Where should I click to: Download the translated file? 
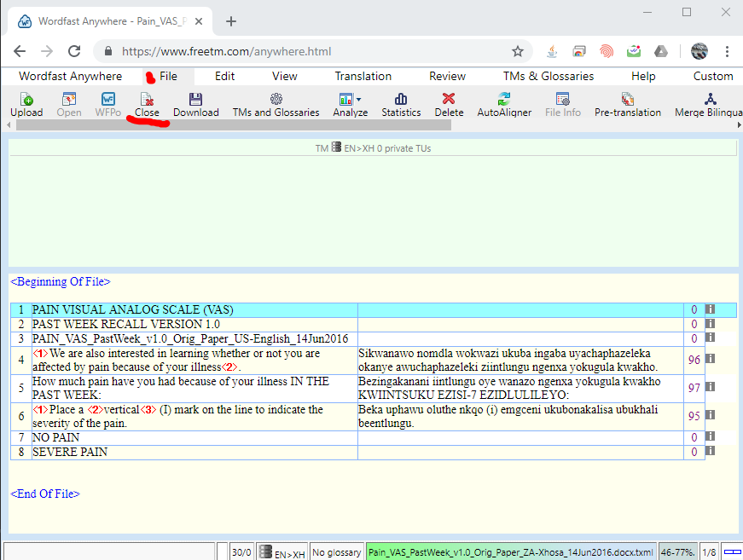coord(195,105)
